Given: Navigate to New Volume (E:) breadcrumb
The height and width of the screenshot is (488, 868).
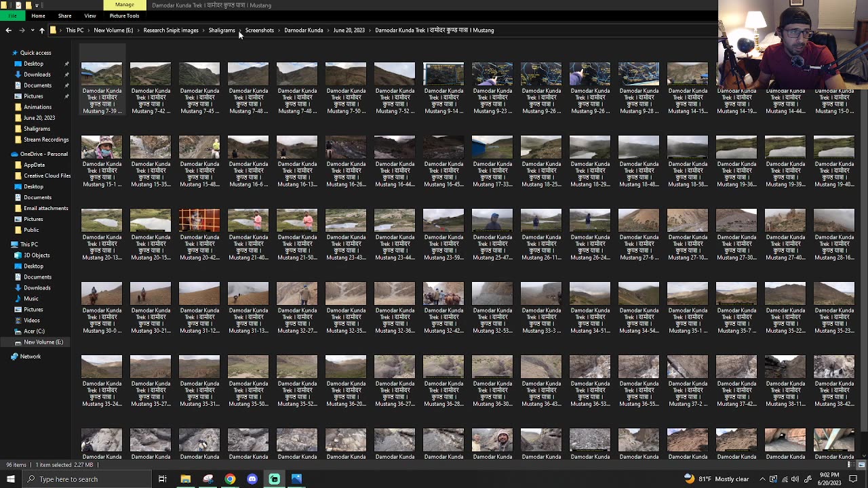Looking at the screenshot, I should click(x=113, y=30).
